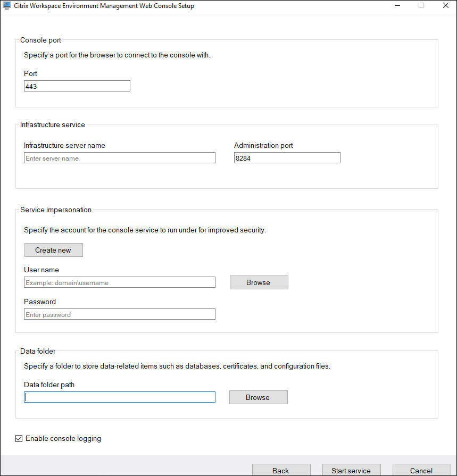Focus the Infrastructure server name field
This screenshot has width=457, height=476.
pos(120,158)
